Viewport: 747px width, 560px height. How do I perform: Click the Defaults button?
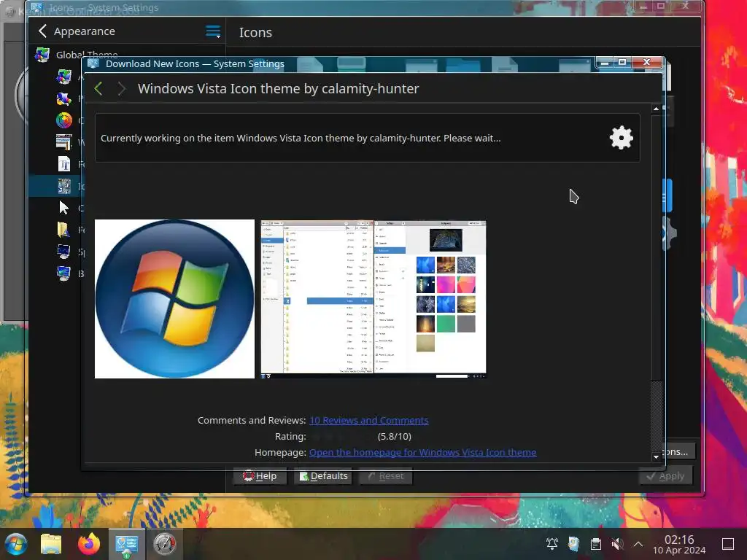pos(323,476)
